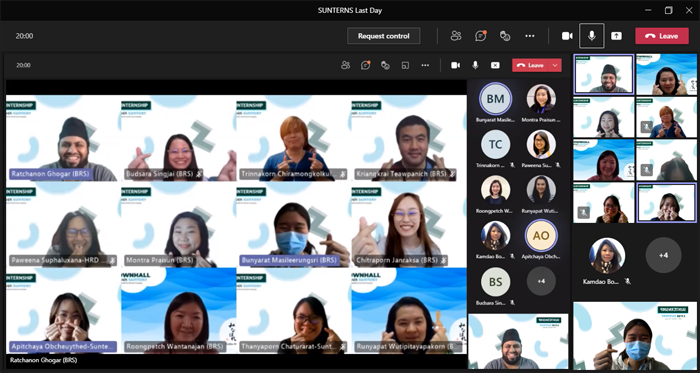Click the Request control button
The image size is (700, 373).
tap(383, 36)
